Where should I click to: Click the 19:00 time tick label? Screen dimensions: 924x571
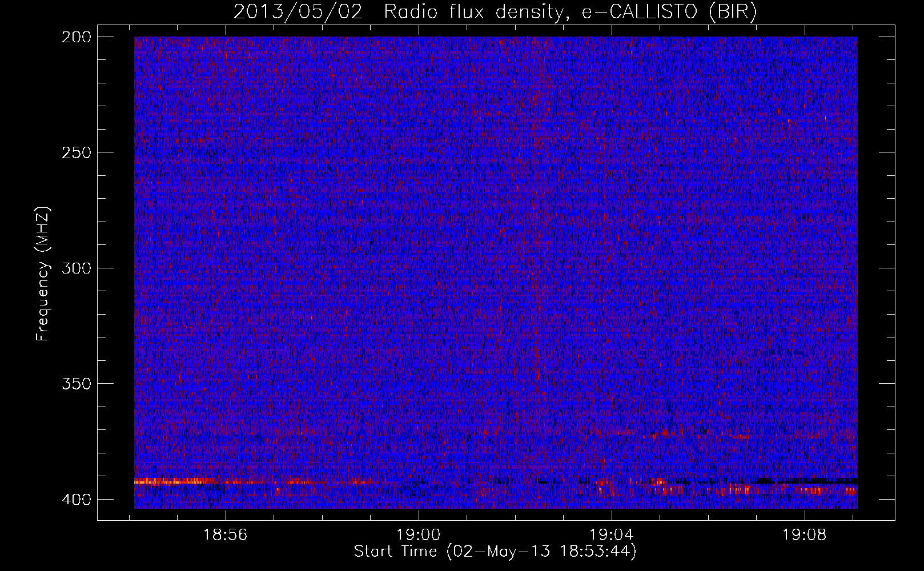coord(419,535)
